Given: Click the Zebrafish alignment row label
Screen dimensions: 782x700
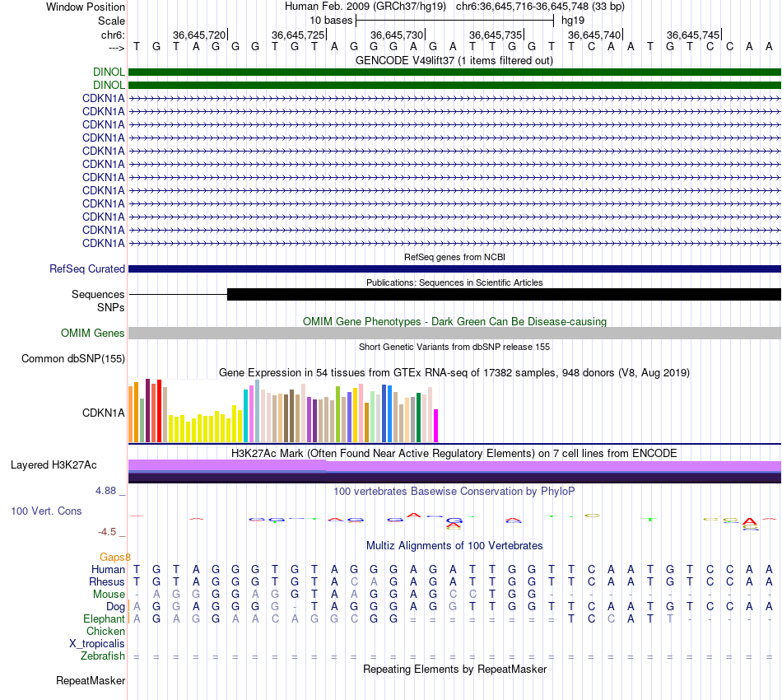Looking at the screenshot, I should (103, 656).
